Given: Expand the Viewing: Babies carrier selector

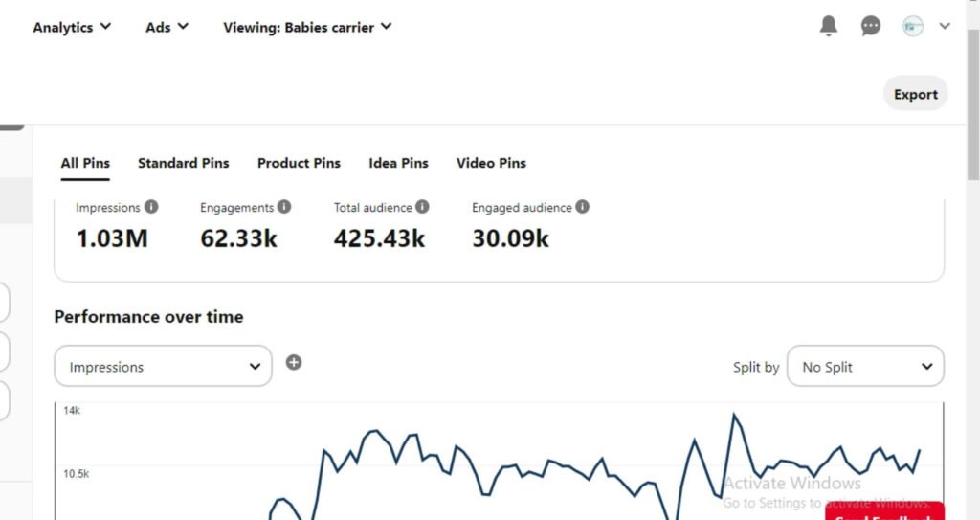Looking at the screenshot, I should pos(307,27).
